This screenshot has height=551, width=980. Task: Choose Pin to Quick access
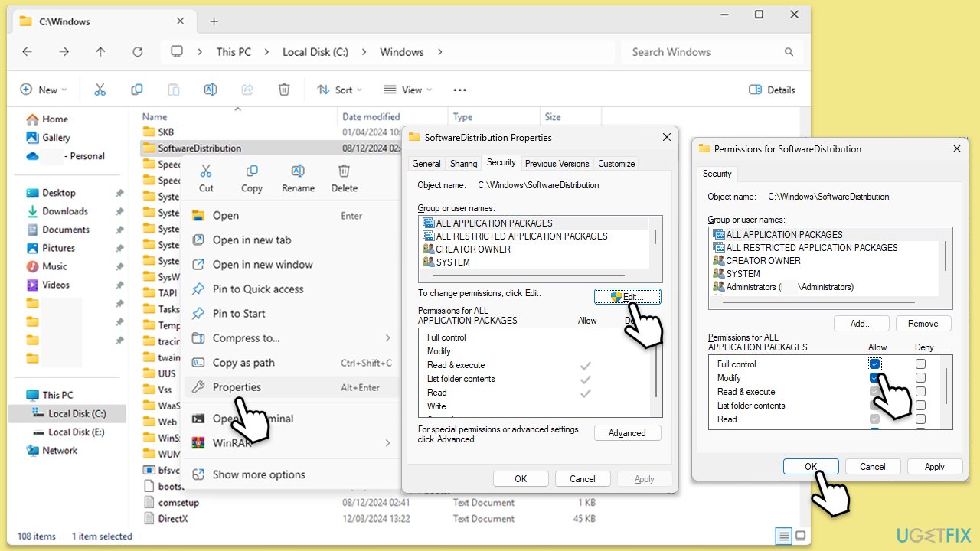click(x=292, y=289)
